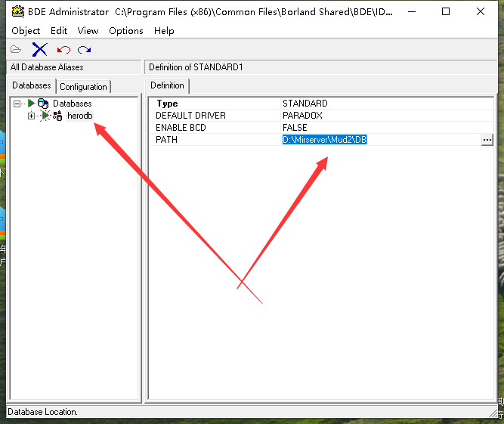Viewport: 504px width, 424px height.
Task: Select the ENABLE BCD value FALSE
Action: click(x=295, y=128)
